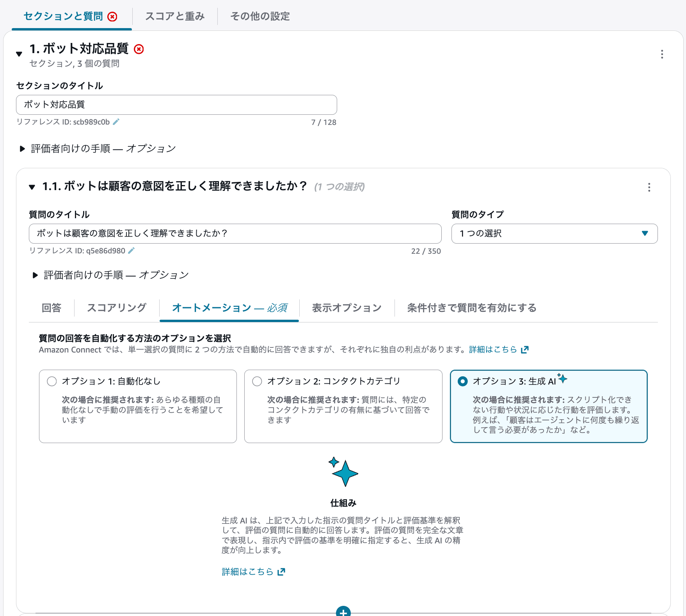
Task: Open the 条件付きで質問を有効にする tab
Action: pos(472,308)
